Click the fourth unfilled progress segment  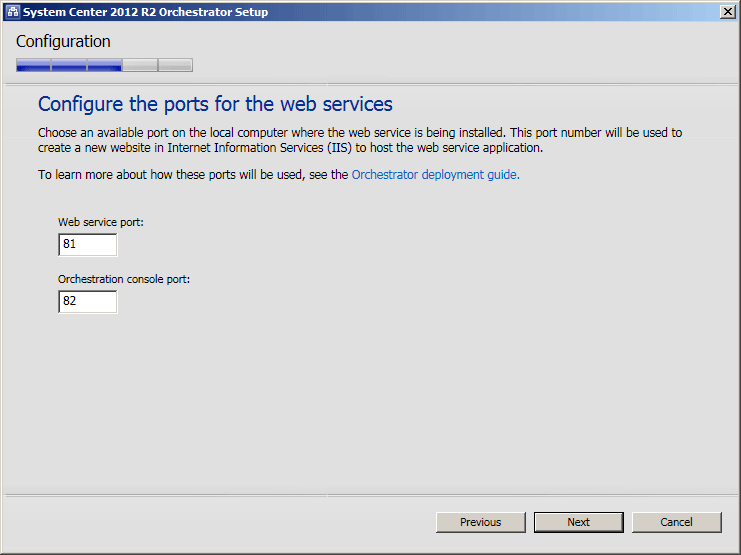click(x=140, y=65)
